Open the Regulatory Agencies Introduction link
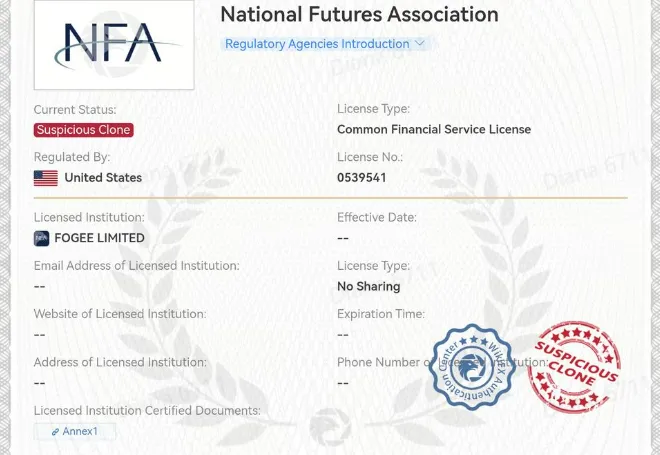 [317, 44]
